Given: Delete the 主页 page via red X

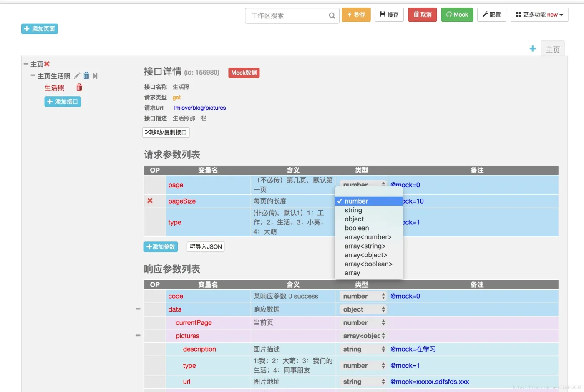Looking at the screenshot, I should tap(47, 64).
